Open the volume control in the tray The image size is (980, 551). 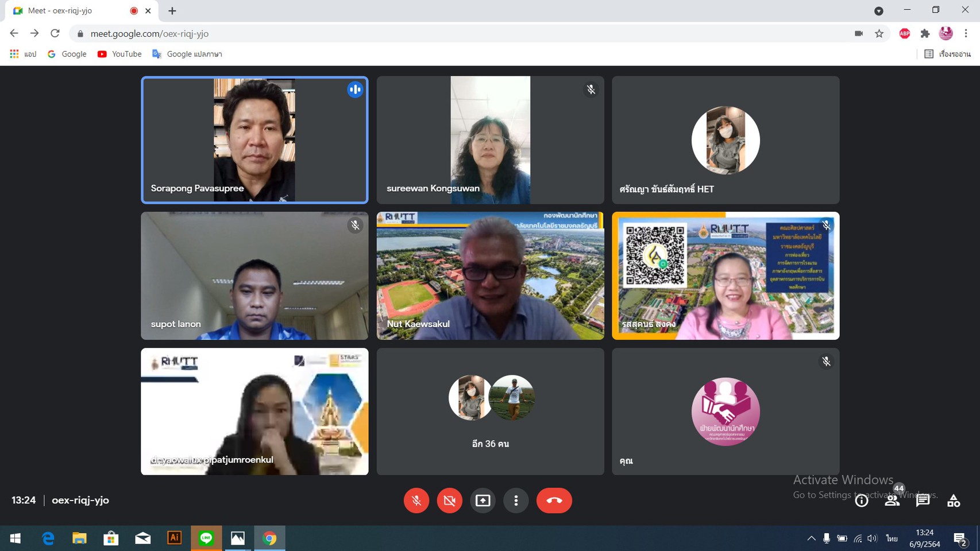pos(873,538)
